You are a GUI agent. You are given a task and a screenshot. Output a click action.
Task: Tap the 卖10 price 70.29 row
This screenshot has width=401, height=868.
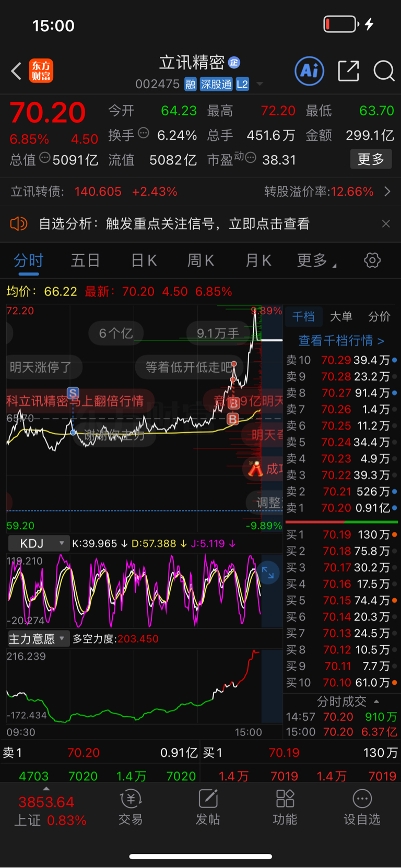[x=341, y=360]
